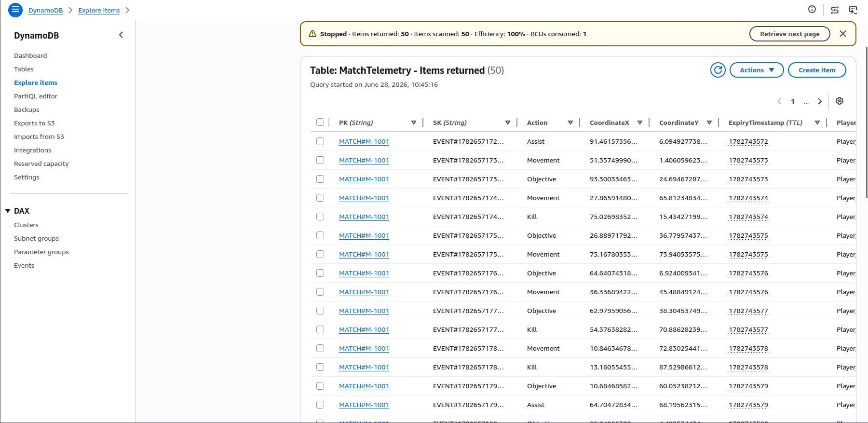Go to Tables in the side navigation
This screenshot has width=868, height=423.
pos(24,69)
